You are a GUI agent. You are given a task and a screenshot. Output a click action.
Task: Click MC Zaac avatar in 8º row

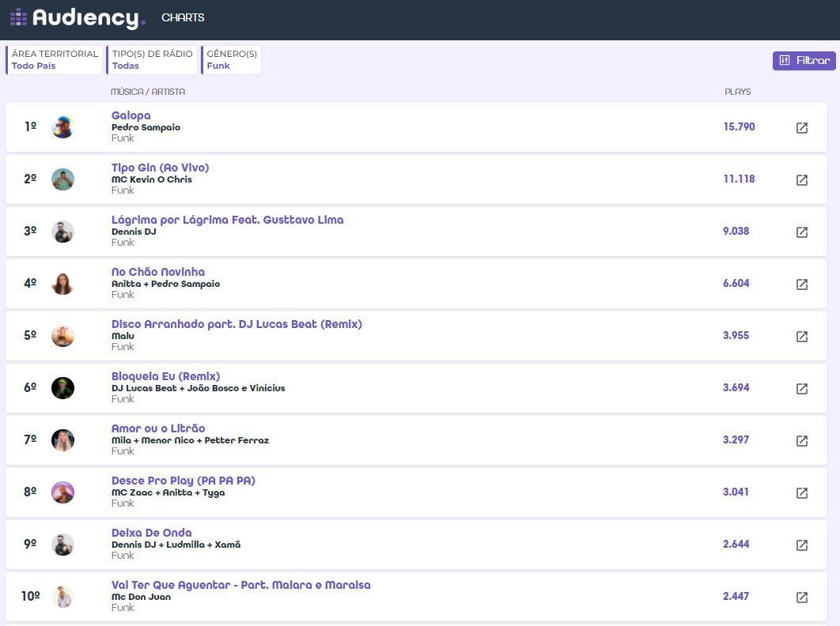62,492
